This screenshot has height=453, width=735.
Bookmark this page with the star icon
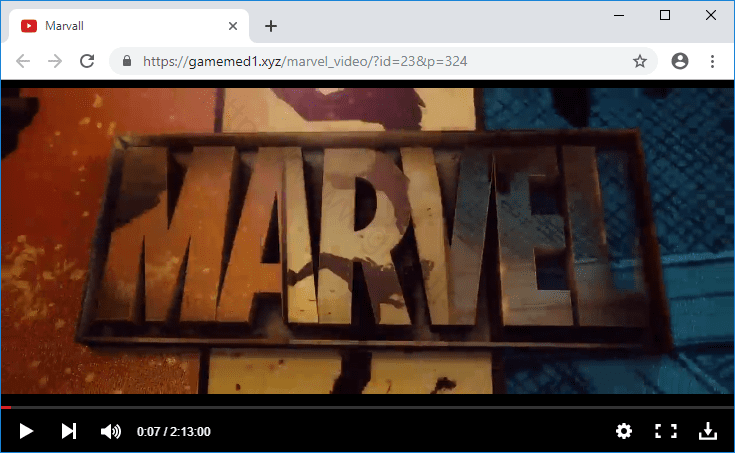pos(640,61)
